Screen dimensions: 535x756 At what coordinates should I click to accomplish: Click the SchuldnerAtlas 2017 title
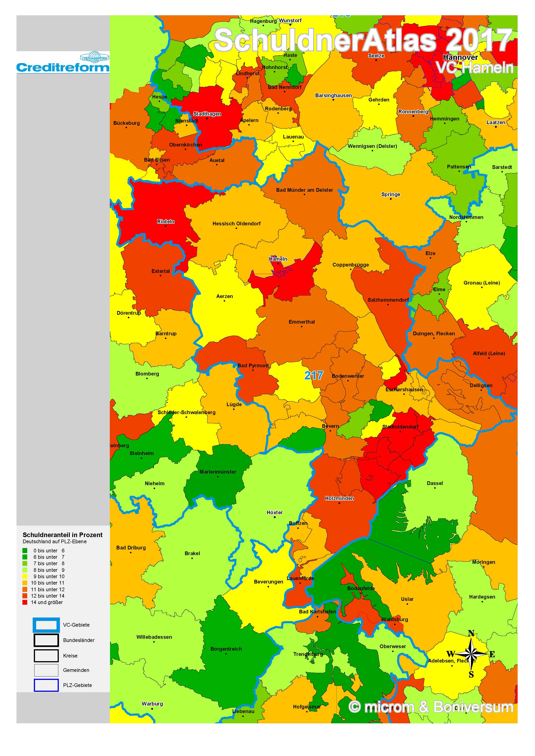pyautogui.click(x=363, y=40)
